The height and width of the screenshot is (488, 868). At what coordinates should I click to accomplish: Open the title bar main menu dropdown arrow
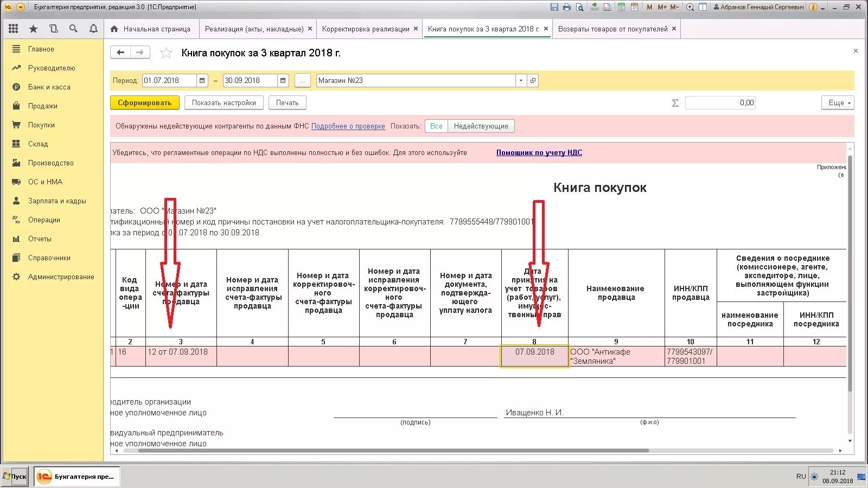coord(21,7)
